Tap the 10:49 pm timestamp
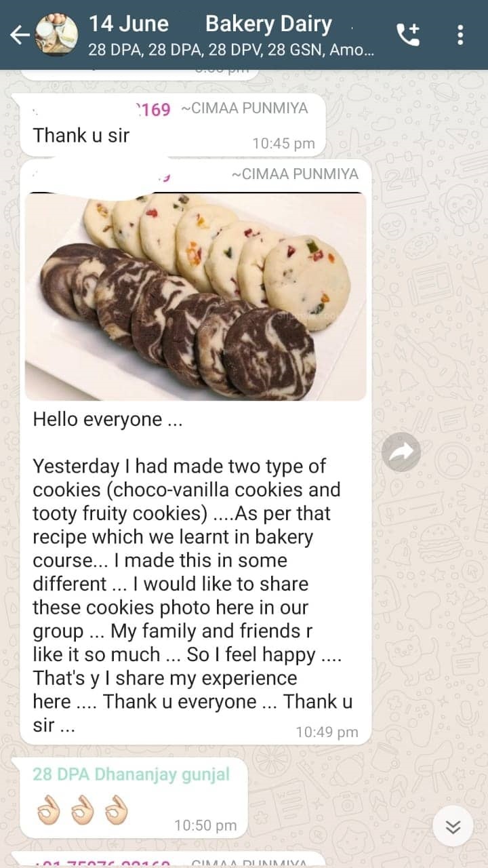The width and height of the screenshot is (488, 868). (x=327, y=732)
